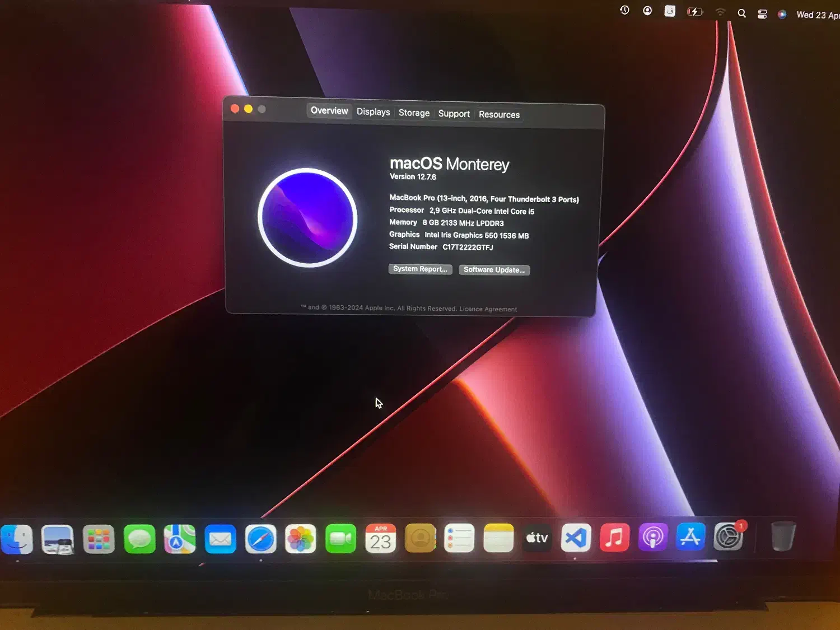Click the Software Update... button
The image size is (840, 630).
(x=494, y=270)
